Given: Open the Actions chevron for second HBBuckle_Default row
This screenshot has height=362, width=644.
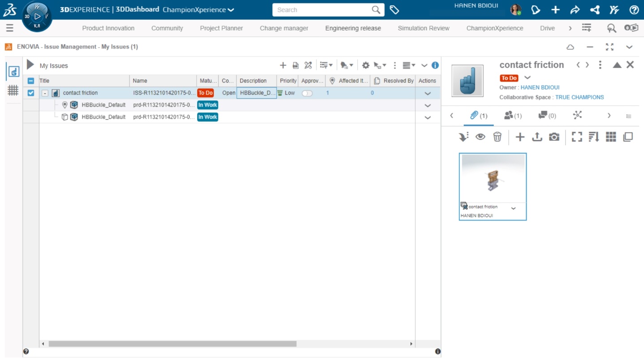Looking at the screenshot, I should pyautogui.click(x=428, y=117).
